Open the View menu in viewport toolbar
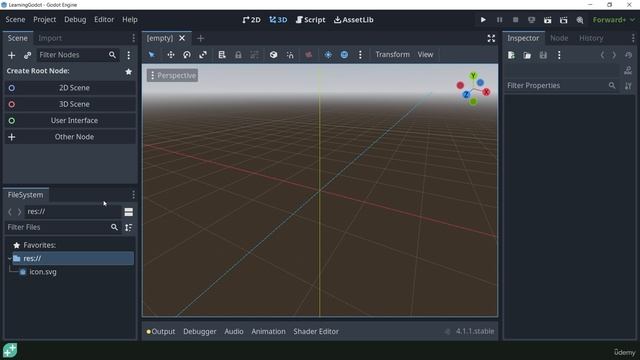 pos(425,55)
